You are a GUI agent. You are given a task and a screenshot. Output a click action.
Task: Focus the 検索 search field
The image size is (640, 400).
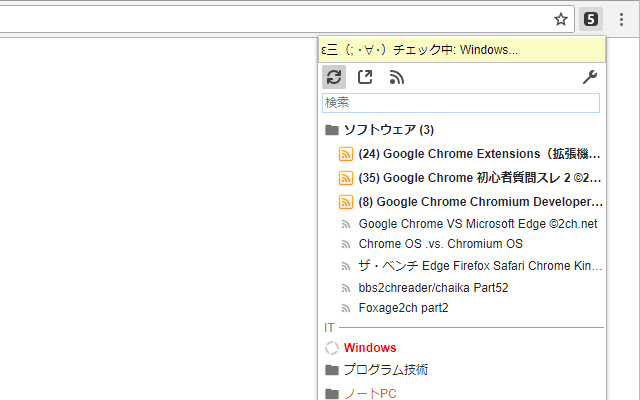coord(461,103)
